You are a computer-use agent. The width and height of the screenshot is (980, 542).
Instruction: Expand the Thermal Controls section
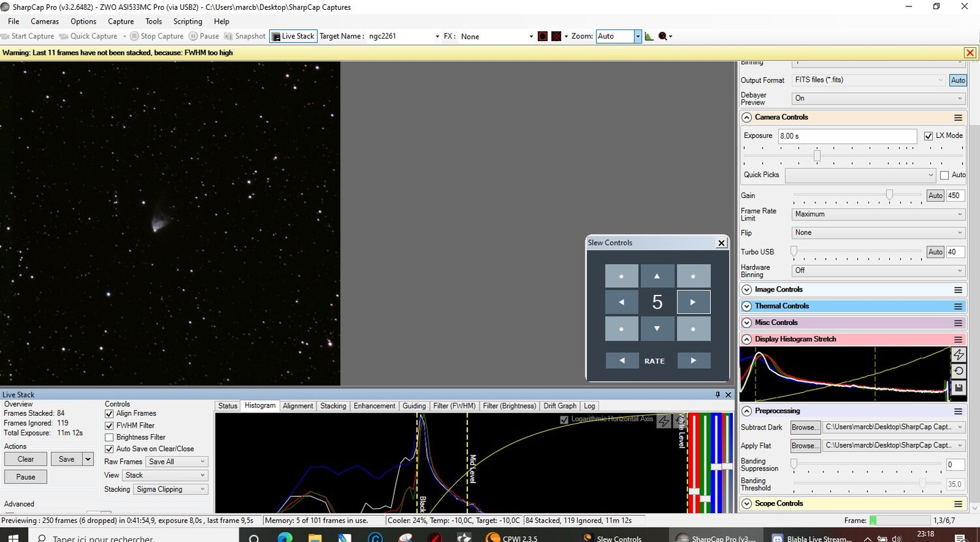click(x=747, y=306)
